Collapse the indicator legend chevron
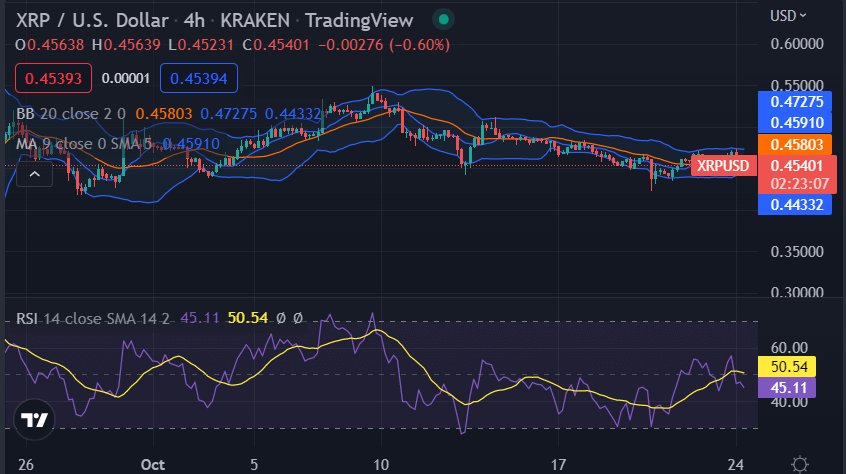Image resolution: width=846 pixels, height=474 pixels. point(35,174)
